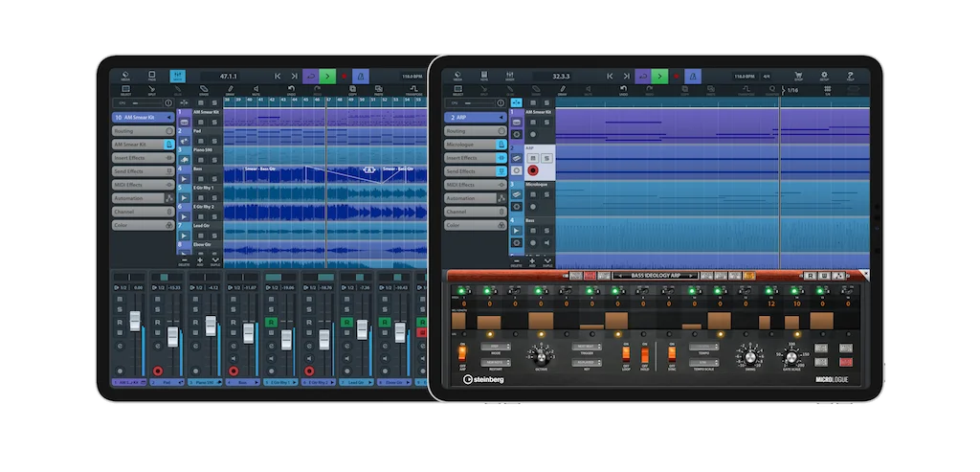The height and width of the screenshot is (472, 980).
Task: Open Shop cart on right iPad
Action: click(x=798, y=77)
